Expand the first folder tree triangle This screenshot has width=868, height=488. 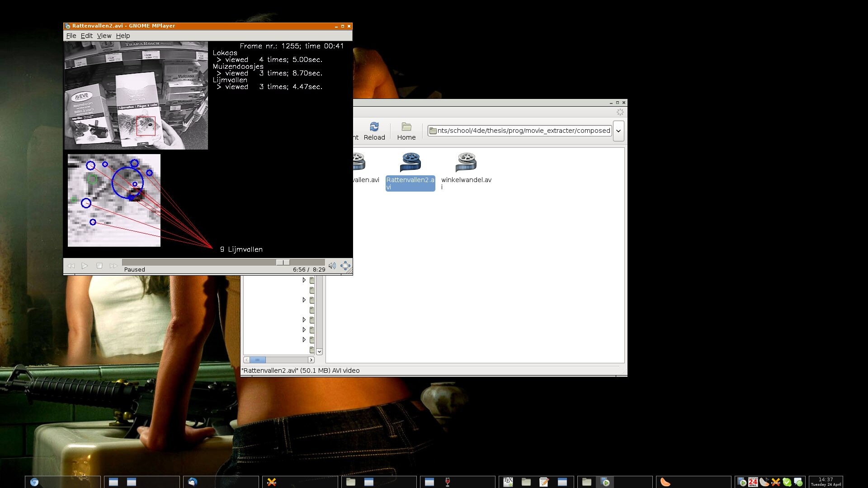[x=304, y=280]
